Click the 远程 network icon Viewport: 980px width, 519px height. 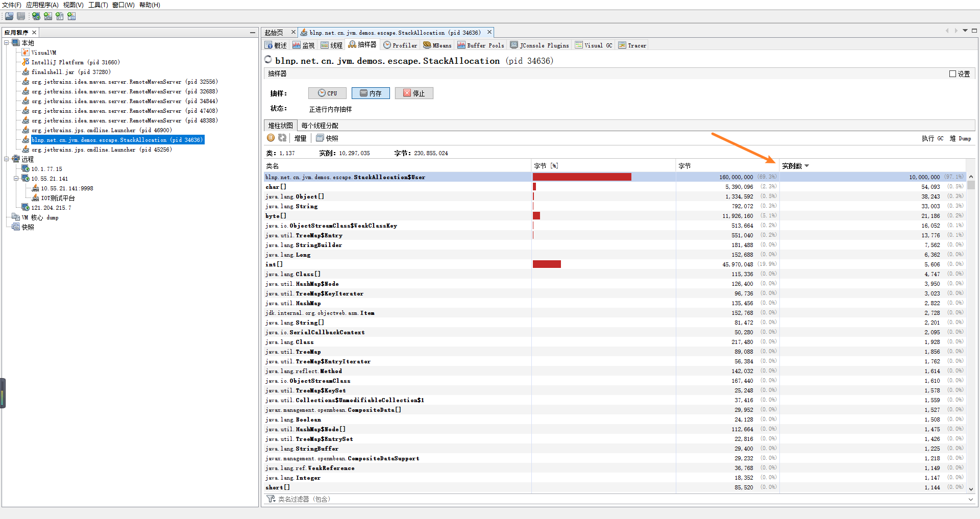(16, 159)
